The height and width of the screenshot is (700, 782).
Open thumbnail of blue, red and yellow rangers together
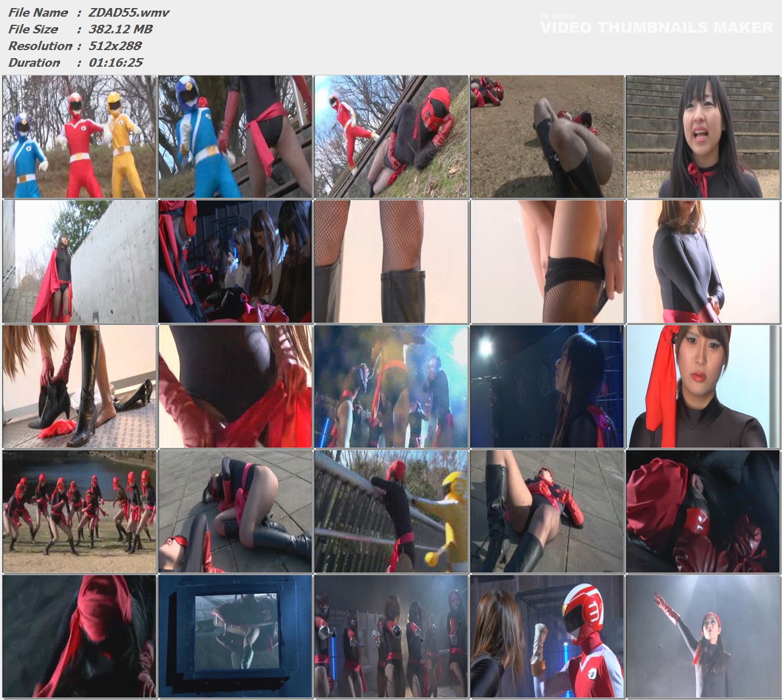point(79,137)
